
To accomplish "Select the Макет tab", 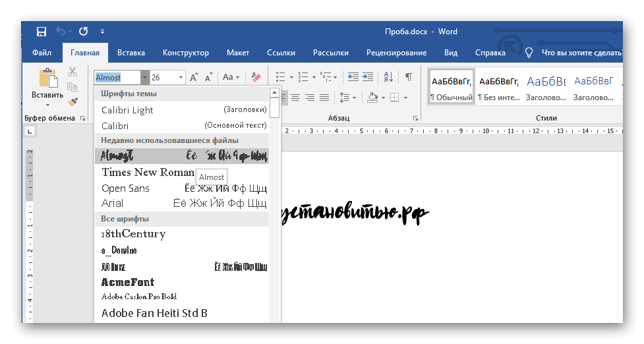I will pyautogui.click(x=238, y=53).
